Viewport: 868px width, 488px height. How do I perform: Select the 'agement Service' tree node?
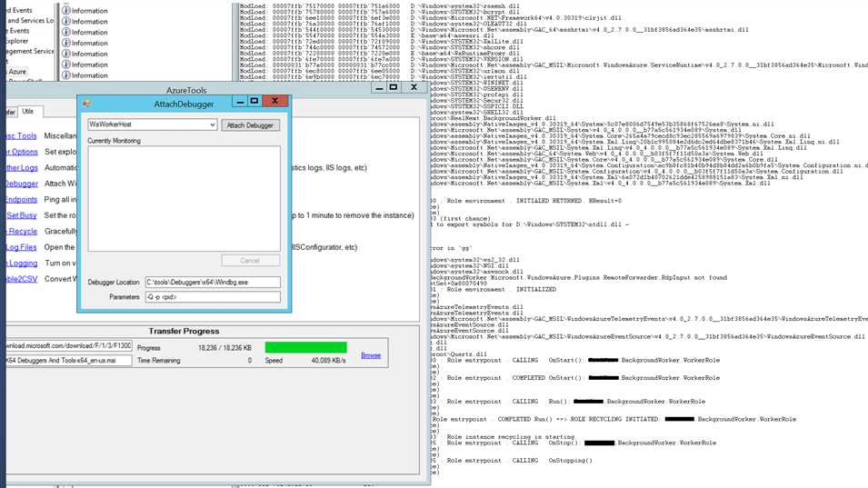(30, 51)
